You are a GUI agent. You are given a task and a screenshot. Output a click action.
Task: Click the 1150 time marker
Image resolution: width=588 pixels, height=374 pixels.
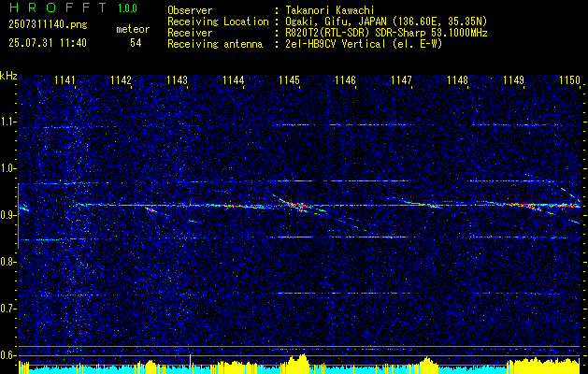click(569, 80)
